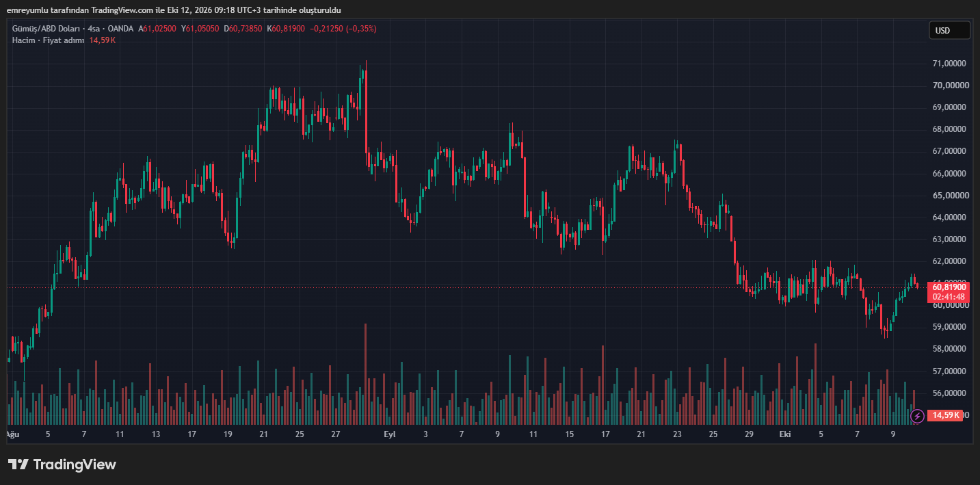Click the 59,00000 price axis label
Image resolution: width=980 pixels, height=485 pixels.
(x=949, y=327)
